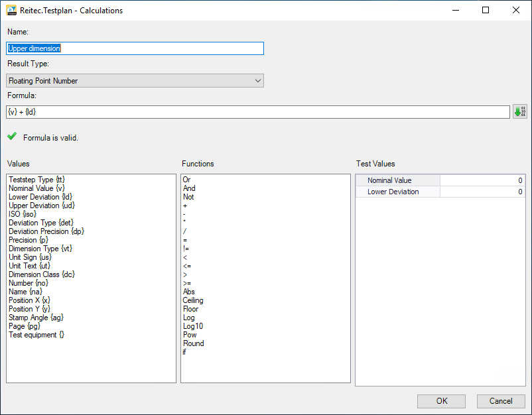Select Nominal Value {v} in Values list
This screenshot has height=415, width=532.
point(36,188)
